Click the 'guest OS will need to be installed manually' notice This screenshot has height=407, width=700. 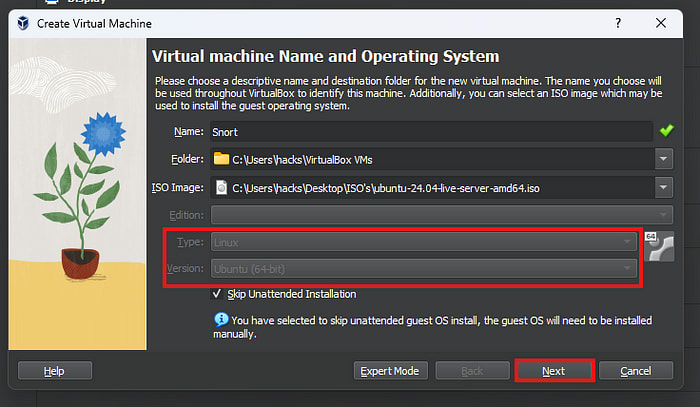click(x=433, y=327)
